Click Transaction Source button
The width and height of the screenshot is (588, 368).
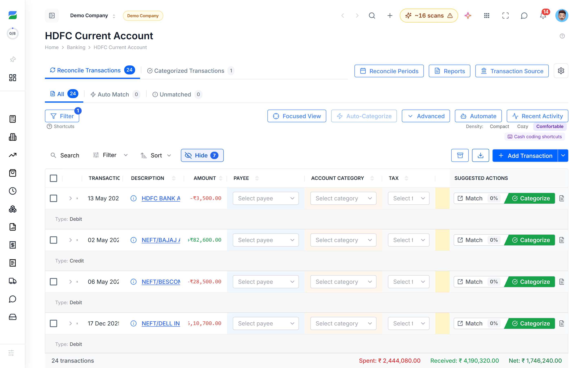coord(512,71)
